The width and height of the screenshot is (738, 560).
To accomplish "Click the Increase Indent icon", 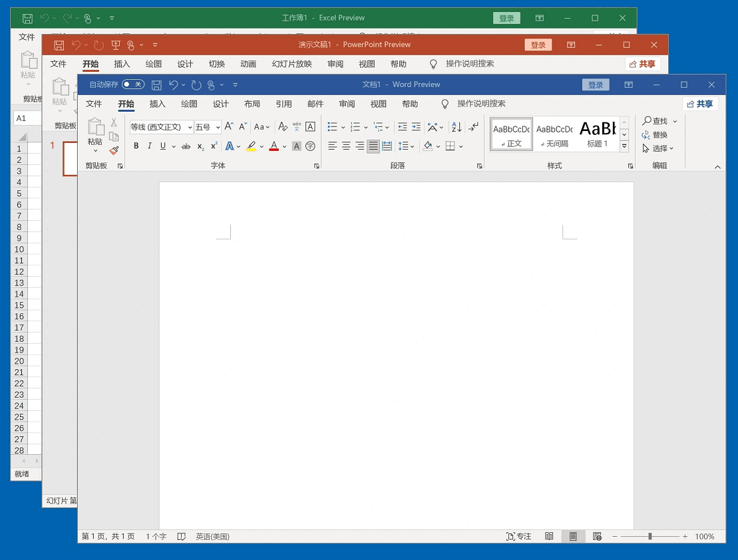I will pyautogui.click(x=416, y=126).
